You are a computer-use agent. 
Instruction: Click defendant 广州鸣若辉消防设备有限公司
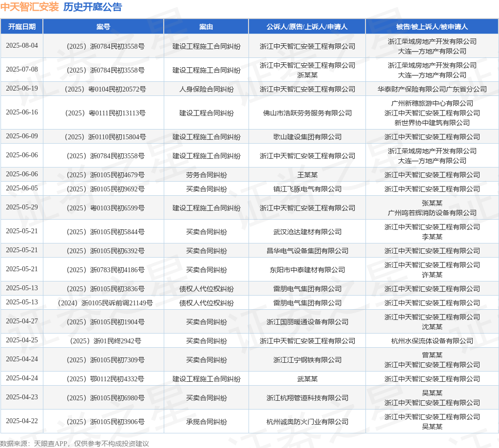432,213
